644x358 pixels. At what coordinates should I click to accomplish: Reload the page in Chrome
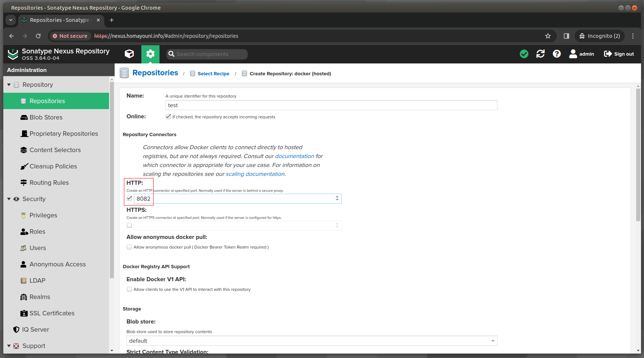(x=38, y=36)
